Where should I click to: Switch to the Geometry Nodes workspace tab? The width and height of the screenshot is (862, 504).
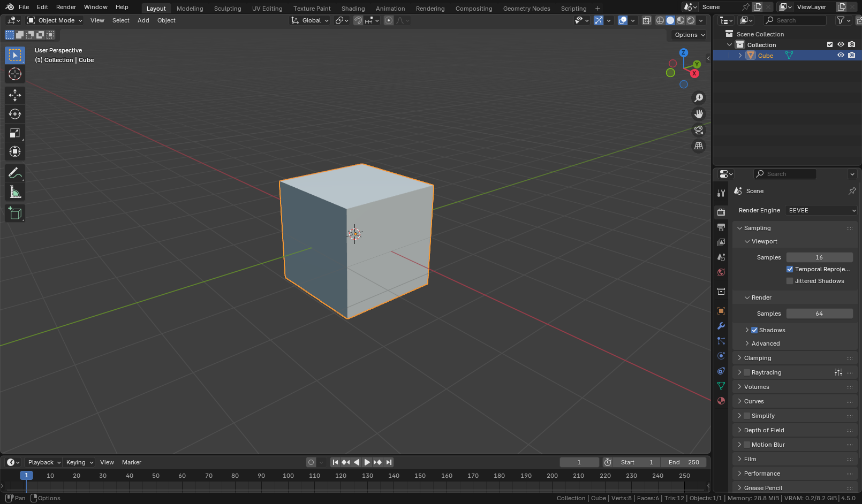tap(526, 9)
